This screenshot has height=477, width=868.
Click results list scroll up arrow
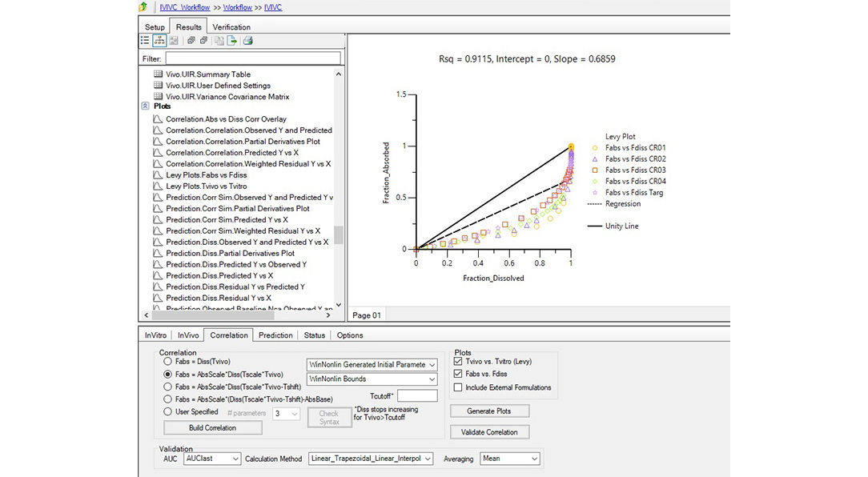[x=338, y=74]
